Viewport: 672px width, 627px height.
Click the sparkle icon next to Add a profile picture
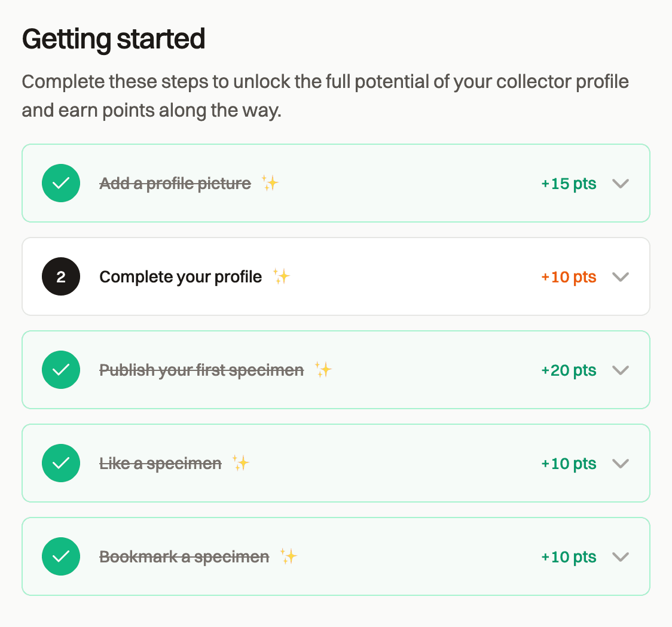270,183
